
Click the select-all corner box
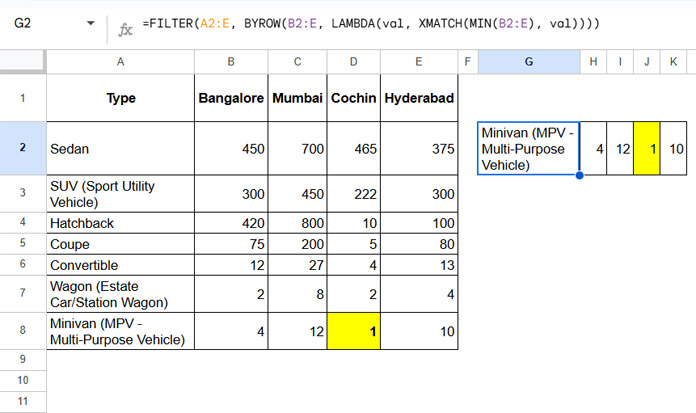pos(22,61)
